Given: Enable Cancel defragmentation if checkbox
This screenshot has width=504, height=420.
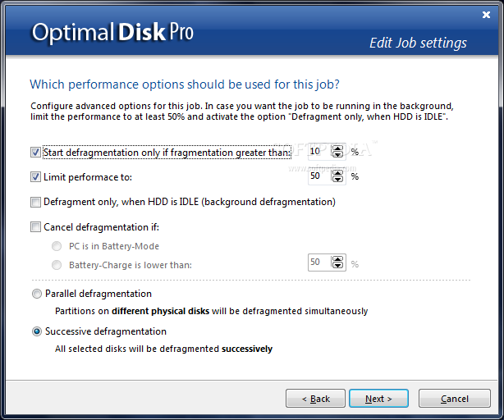Looking at the screenshot, I should [35, 227].
